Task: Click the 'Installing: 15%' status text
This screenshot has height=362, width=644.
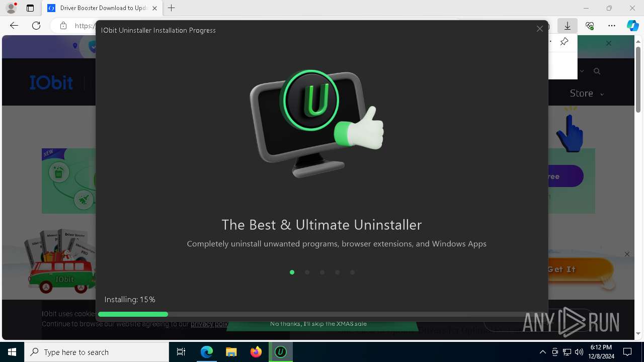Action: click(130, 299)
